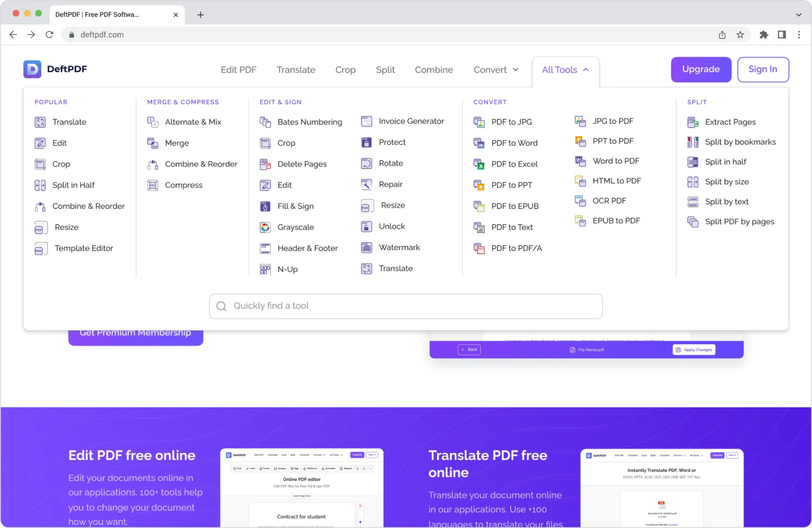This screenshot has width=812, height=528.
Task: Click the Compress tool icon
Action: point(153,185)
